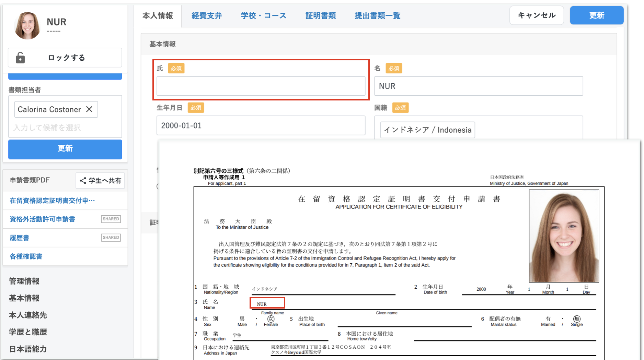The image size is (644, 360).
Task: Click the share icon beside 学生へ共有
Action: [83, 181]
